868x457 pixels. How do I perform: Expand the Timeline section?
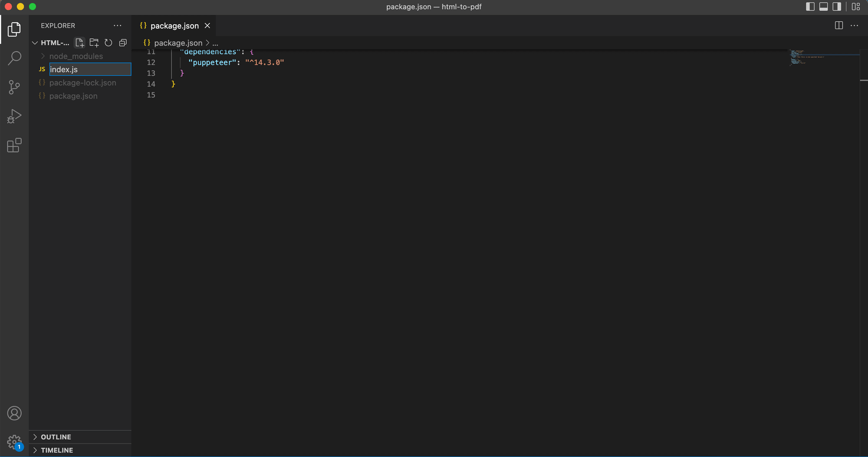pos(56,450)
